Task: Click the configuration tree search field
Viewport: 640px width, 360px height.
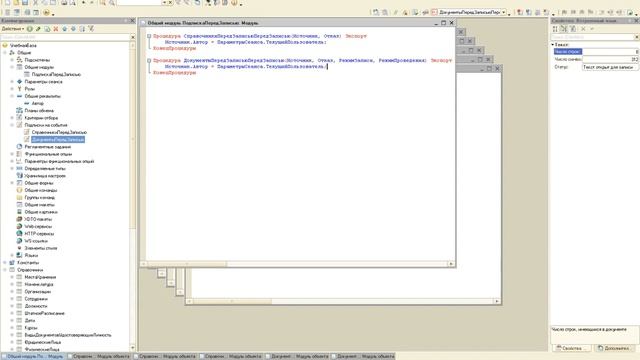Action: click(x=65, y=37)
